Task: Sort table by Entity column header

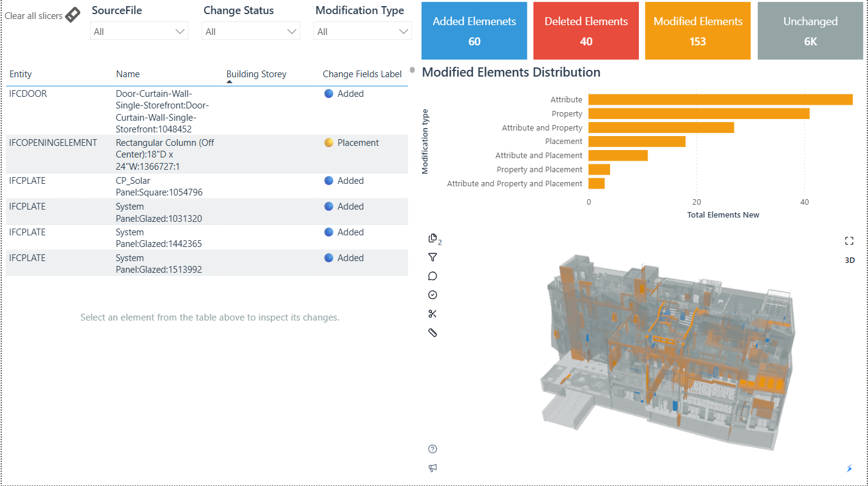Action: (x=21, y=74)
